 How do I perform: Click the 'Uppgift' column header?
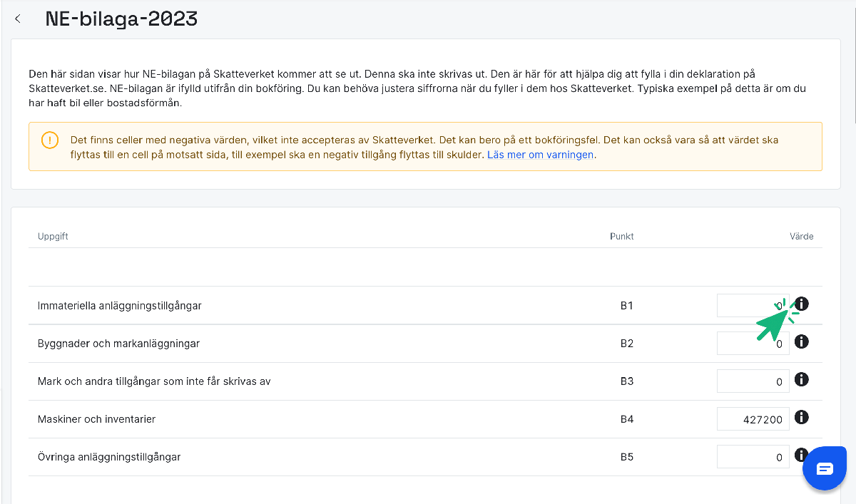[53, 236]
